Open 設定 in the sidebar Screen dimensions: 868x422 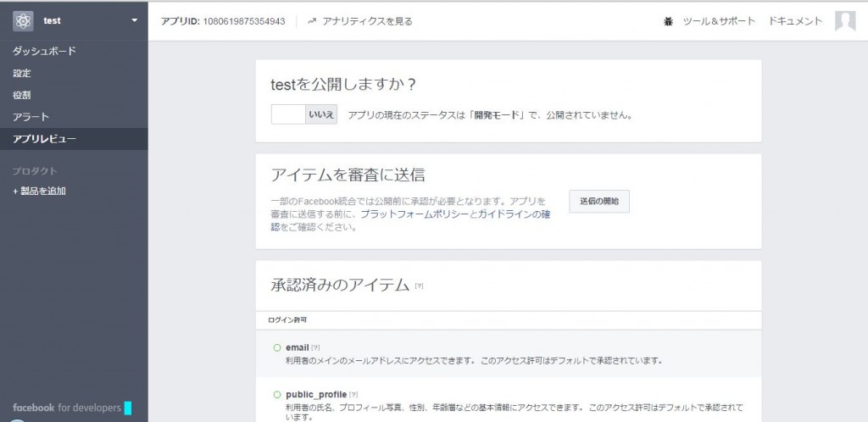click(x=22, y=73)
